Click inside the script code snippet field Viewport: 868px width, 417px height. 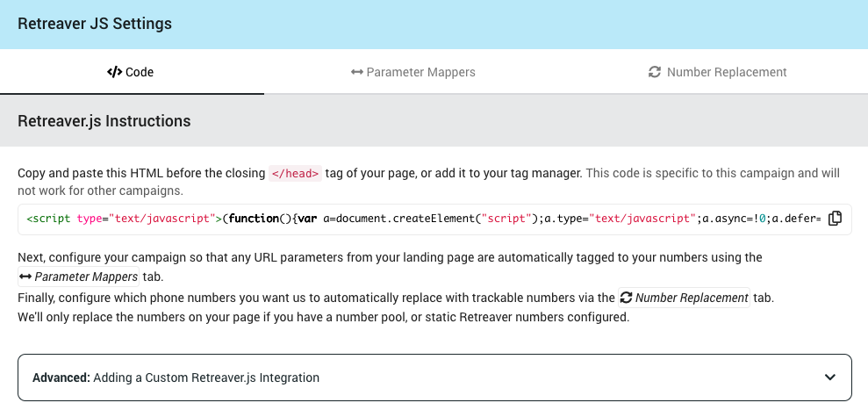pos(421,219)
